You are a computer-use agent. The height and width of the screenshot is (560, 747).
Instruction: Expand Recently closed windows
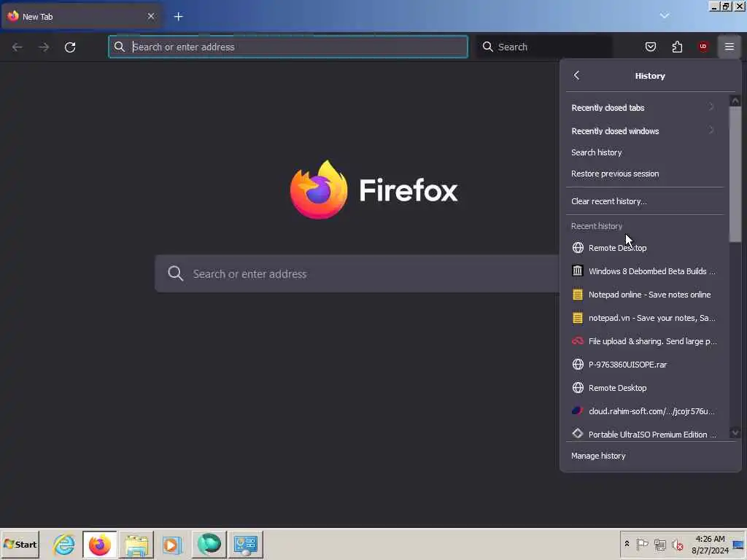coord(645,131)
